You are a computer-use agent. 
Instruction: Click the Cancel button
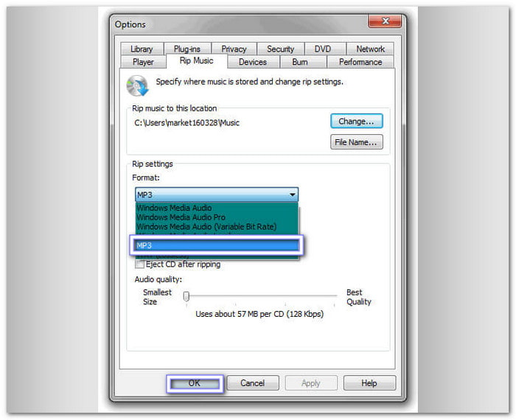tap(252, 383)
